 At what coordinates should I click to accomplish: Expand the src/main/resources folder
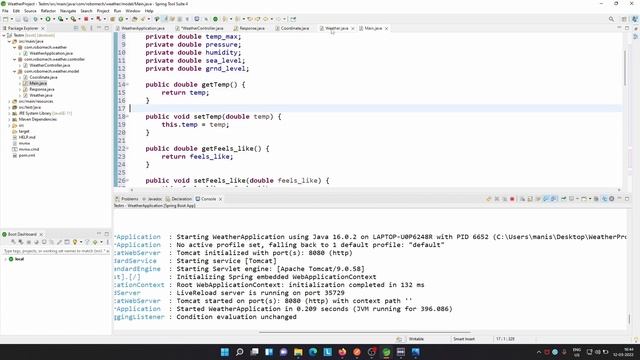pos(9,101)
